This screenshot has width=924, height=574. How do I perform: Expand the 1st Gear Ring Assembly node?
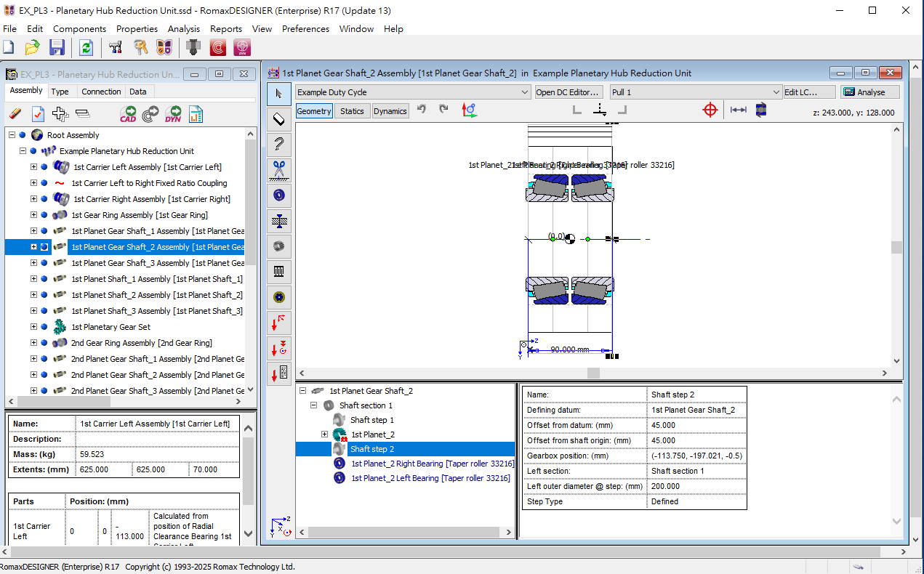pyautogui.click(x=33, y=215)
